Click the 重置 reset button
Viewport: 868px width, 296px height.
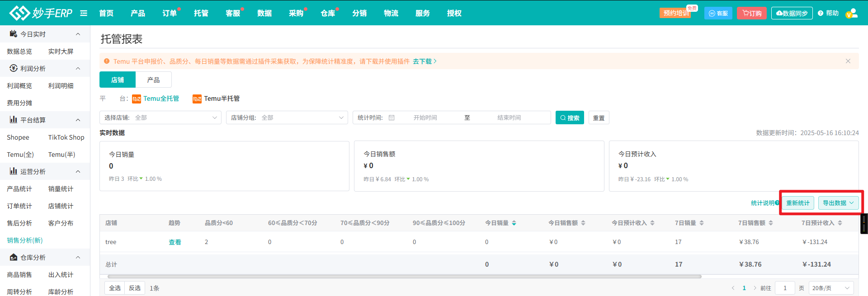click(x=599, y=117)
